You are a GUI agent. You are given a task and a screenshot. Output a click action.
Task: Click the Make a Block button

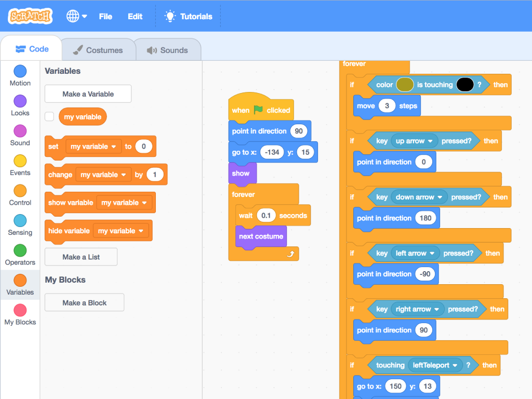[85, 303]
